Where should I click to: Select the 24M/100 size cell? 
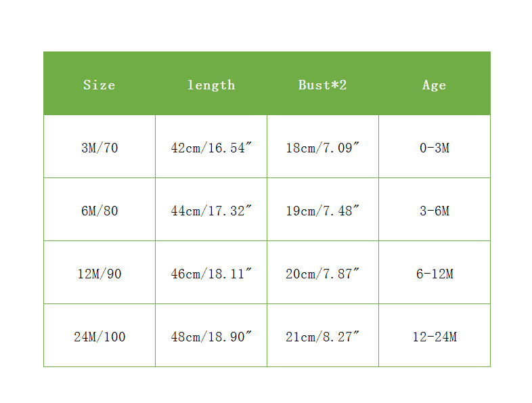tap(99, 337)
